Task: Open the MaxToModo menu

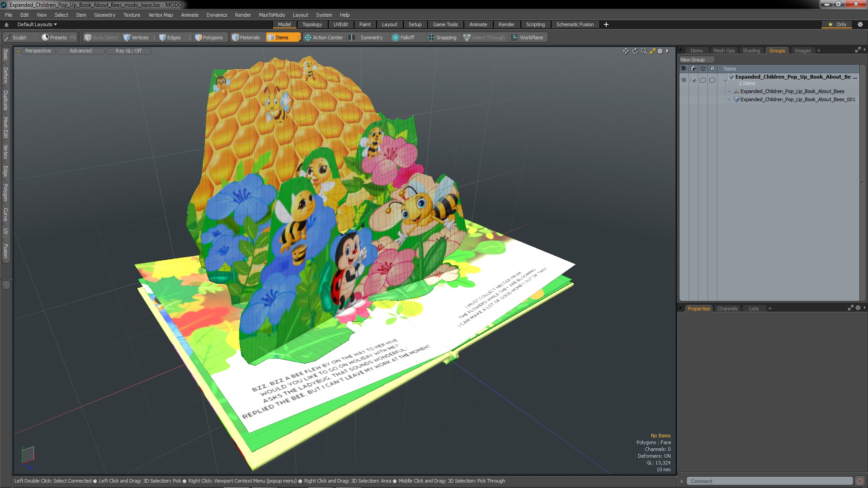Action: [x=272, y=15]
